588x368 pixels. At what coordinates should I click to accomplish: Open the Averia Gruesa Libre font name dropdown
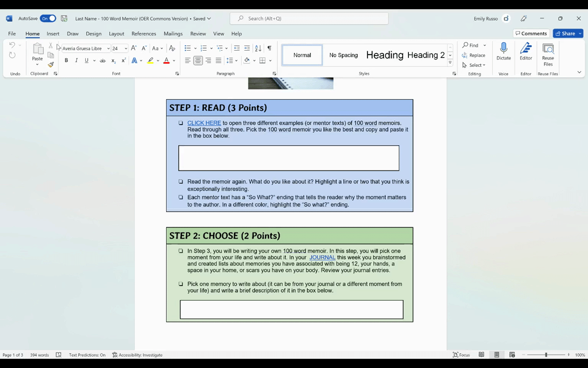coord(108,49)
